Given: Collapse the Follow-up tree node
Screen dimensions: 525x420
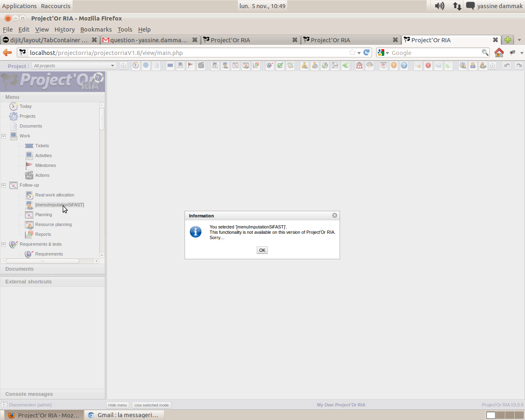Looking at the screenshot, I should pos(4,185).
